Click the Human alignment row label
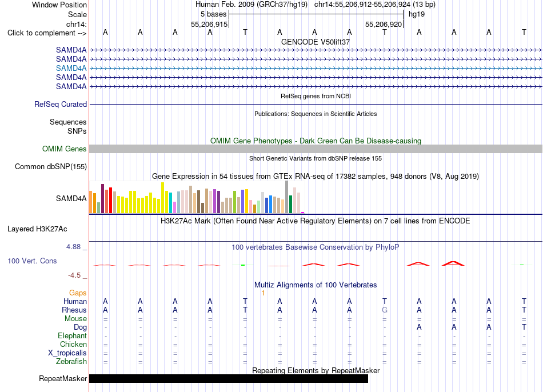 click(x=75, y=301)
